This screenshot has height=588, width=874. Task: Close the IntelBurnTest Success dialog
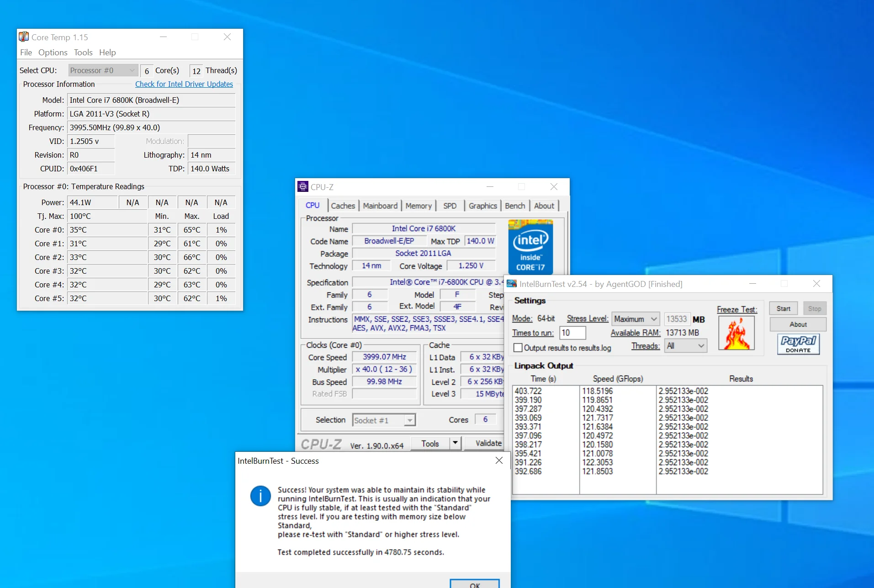(499, 461)
